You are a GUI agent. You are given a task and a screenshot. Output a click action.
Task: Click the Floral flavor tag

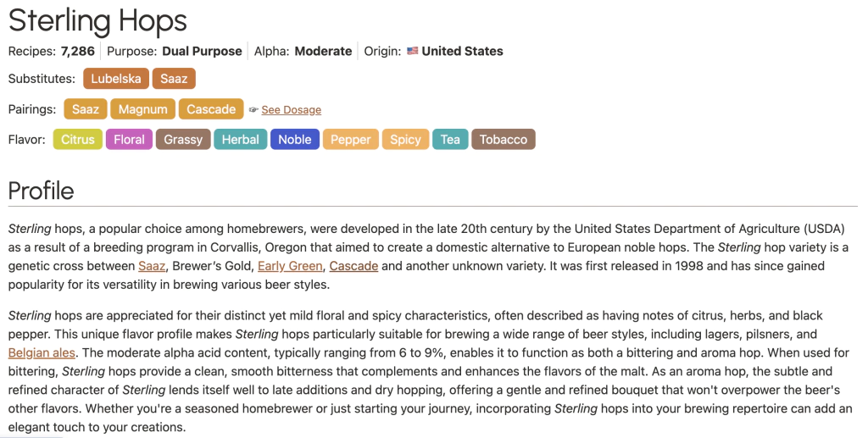pyautogui.click(x=129, y=140)
